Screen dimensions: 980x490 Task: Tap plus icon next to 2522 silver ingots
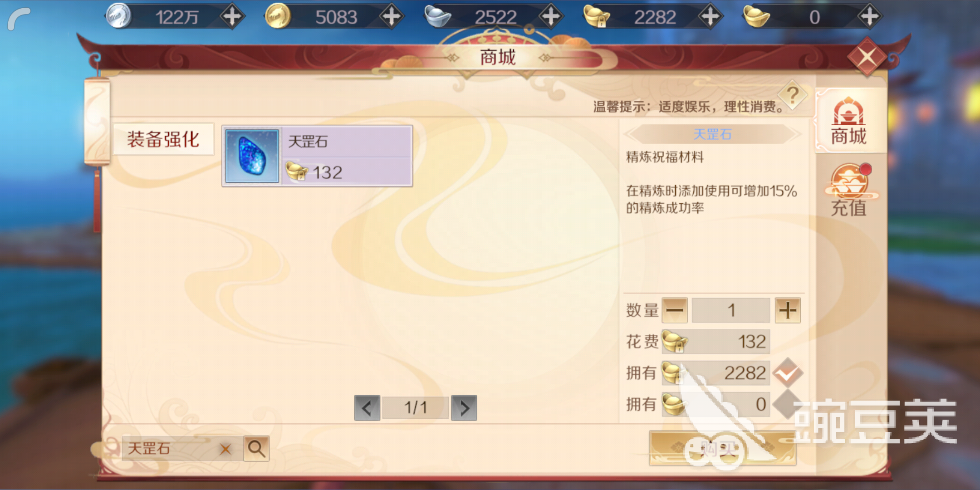coord(551,17)
